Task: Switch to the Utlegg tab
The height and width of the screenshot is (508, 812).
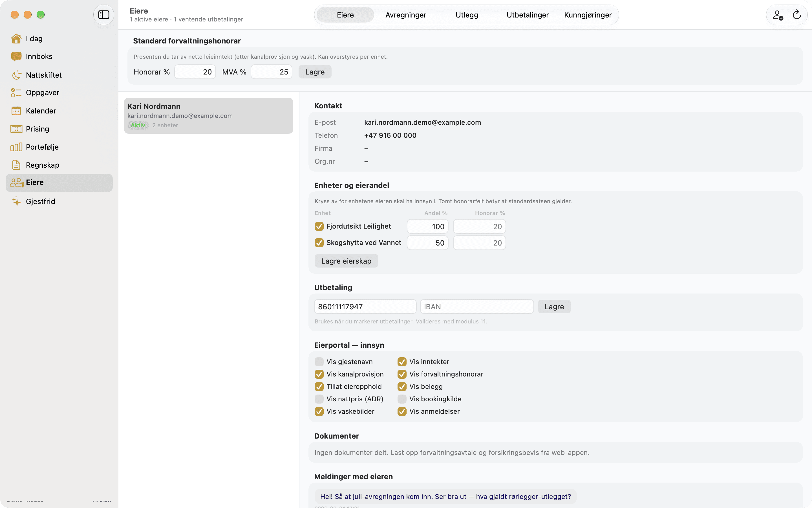Action: (x=467, y=15)
